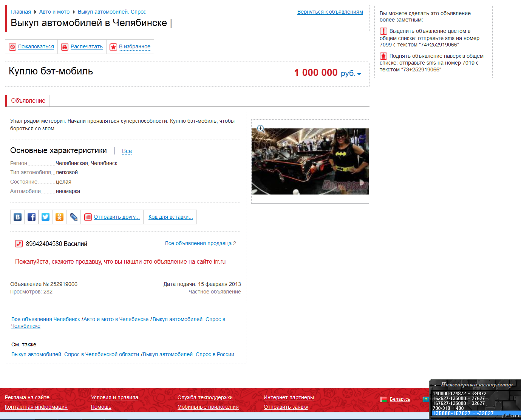The width and height of the screenshot is (521, 420).
Task: Add listing to В избранное
Action: [135, 47]
